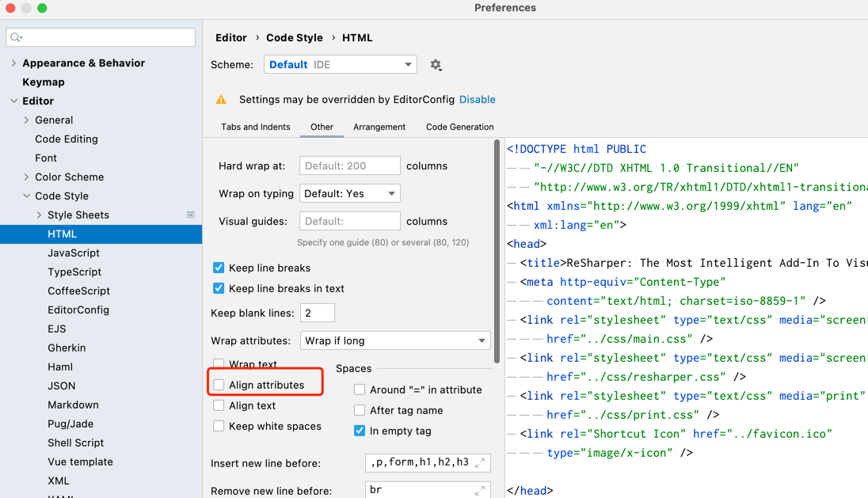
Task: Click Code Style in the breadcrumb
Action: point(295,38)
